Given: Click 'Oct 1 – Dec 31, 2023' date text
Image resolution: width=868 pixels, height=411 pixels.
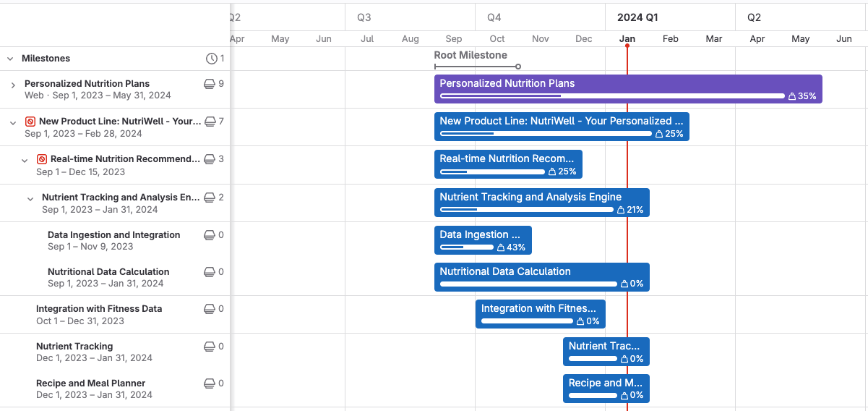Looking at the screenshot, I should click(x=80, y=321).
